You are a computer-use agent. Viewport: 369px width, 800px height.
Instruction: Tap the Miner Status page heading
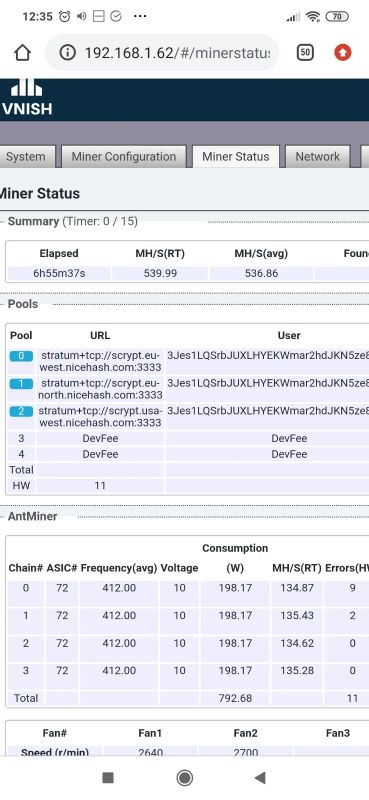click(x=40, y=193)
